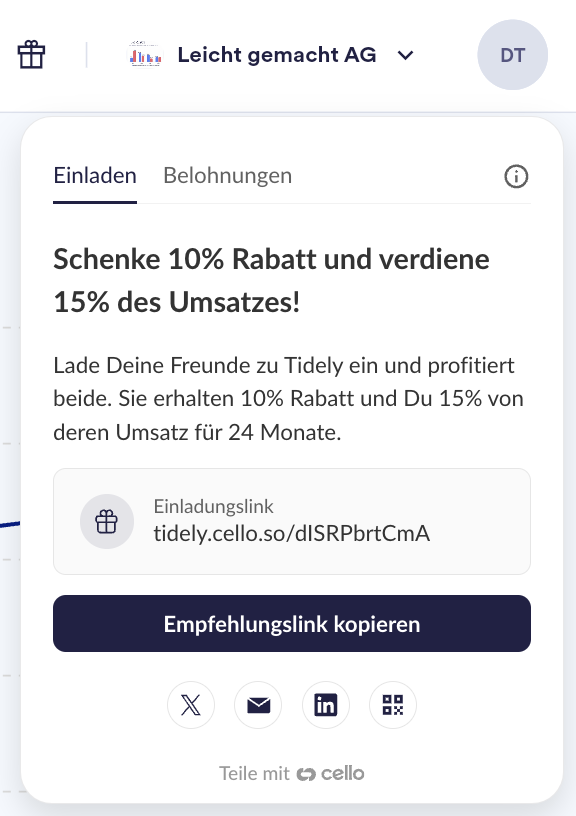This screenshot has height=816, width=576.
Task: Select the Einladungslink field box
Action: (x=292, y=521)
